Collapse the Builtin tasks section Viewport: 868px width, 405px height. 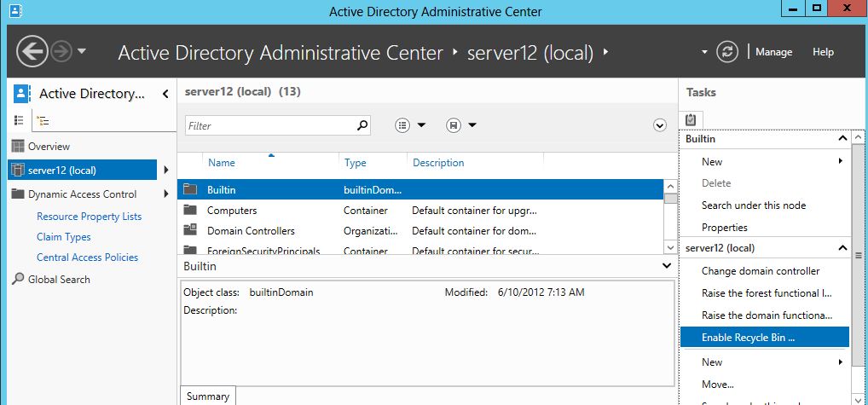click(x=842, y=138)
